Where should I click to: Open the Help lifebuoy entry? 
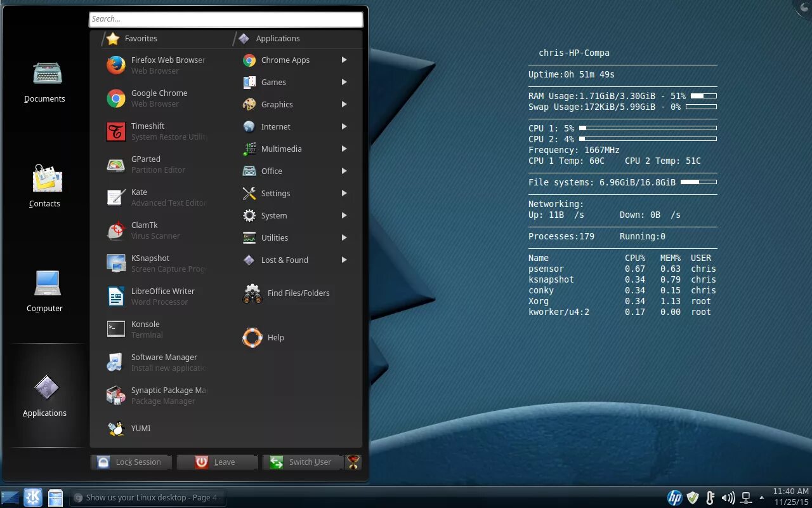point(263,337)
